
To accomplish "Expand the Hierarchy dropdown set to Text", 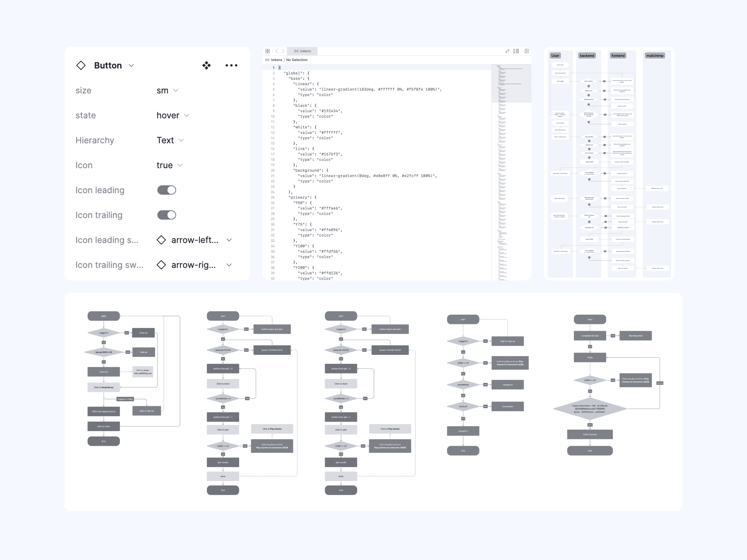I will pos(170,140).
